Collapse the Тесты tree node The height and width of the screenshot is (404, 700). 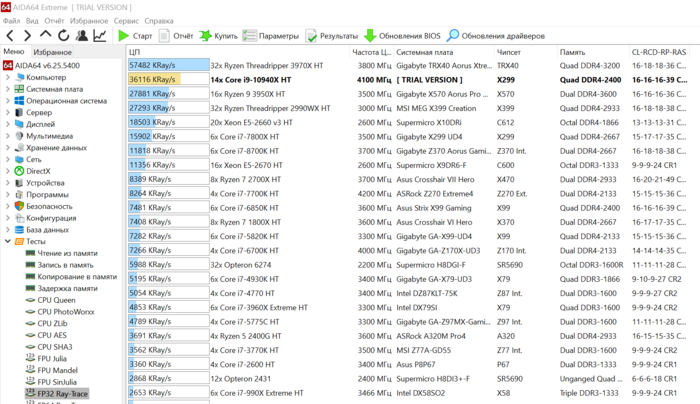click(x=8, y=241)
